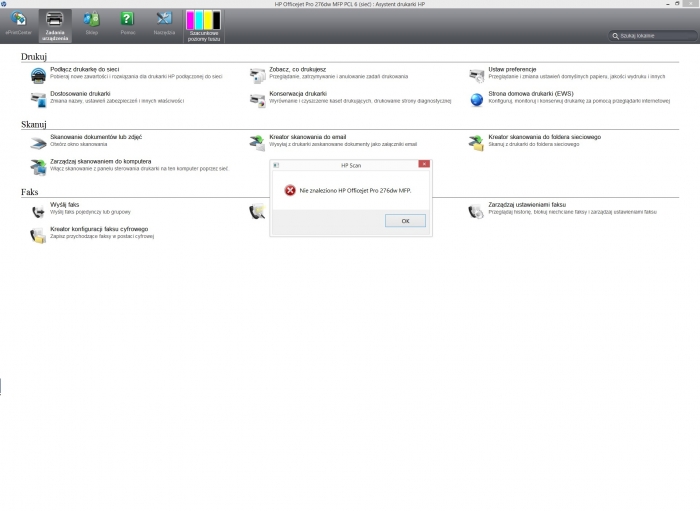The image size is (700, 511).
Task: Open the Ustaw preferencje link
Action: 512,69
